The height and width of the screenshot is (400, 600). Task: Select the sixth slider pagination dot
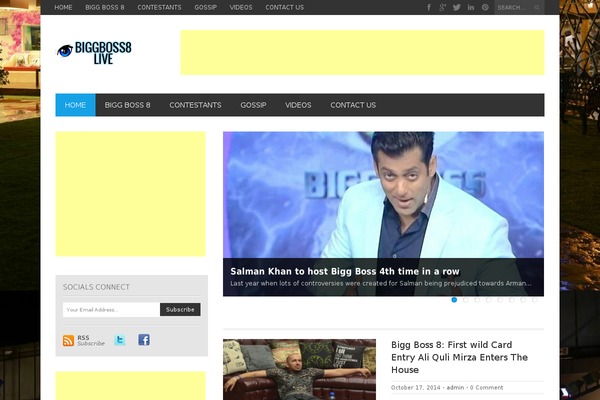[512, 300]
